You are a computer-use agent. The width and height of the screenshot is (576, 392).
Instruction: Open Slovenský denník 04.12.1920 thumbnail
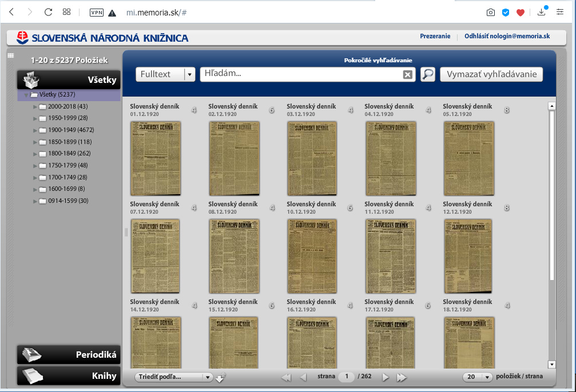pos(391,158)
